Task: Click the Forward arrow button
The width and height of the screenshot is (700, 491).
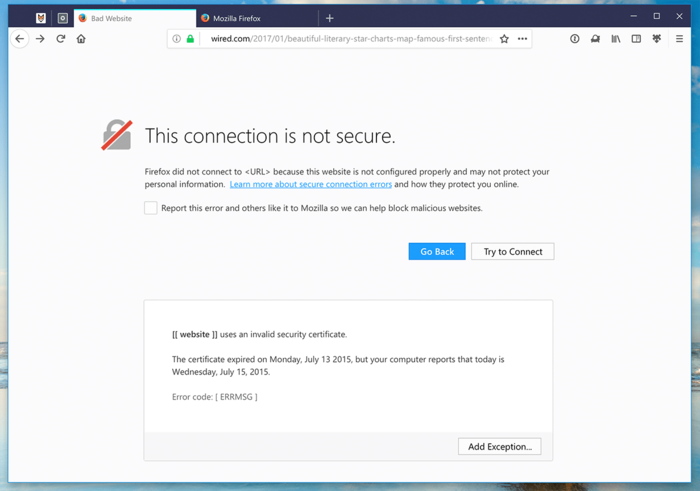Action: [40, 39]
